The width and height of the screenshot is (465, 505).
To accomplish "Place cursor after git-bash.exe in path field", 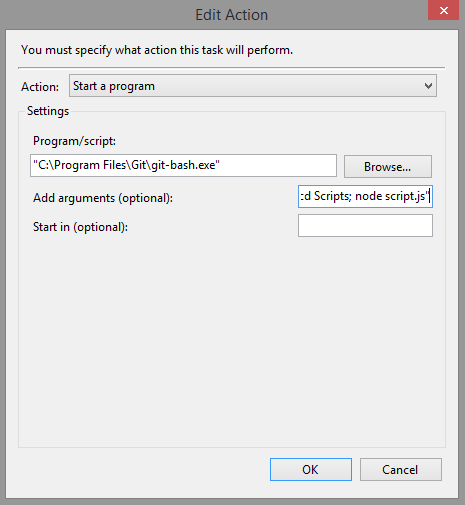I will click(x=220, y=165).
